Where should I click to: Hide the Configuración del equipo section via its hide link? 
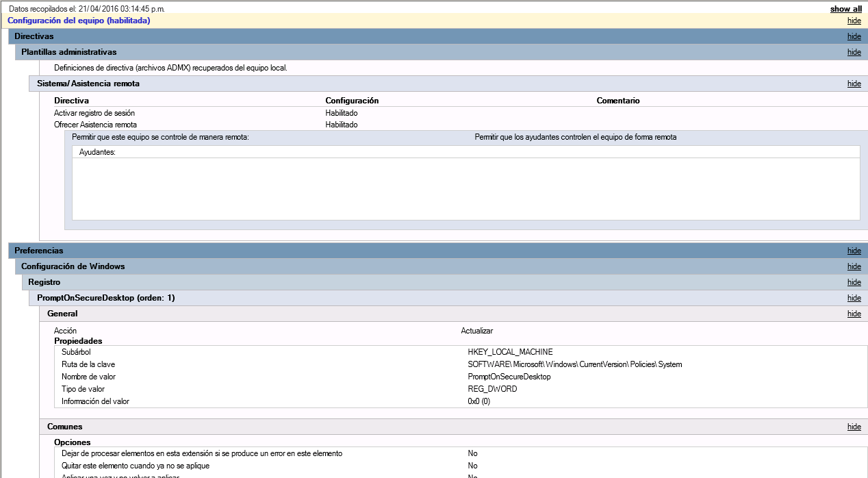[854, 21]
